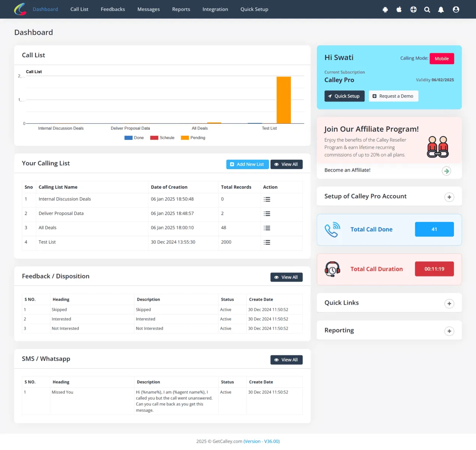Click the Apple iOS app icon
The height and width of the screenshot is (450, 476).
[x=399, y=9]
